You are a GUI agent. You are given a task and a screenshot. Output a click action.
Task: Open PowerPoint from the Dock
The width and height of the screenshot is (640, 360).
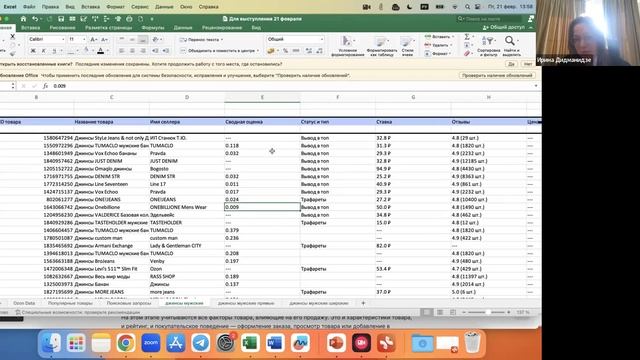point(336,343)
